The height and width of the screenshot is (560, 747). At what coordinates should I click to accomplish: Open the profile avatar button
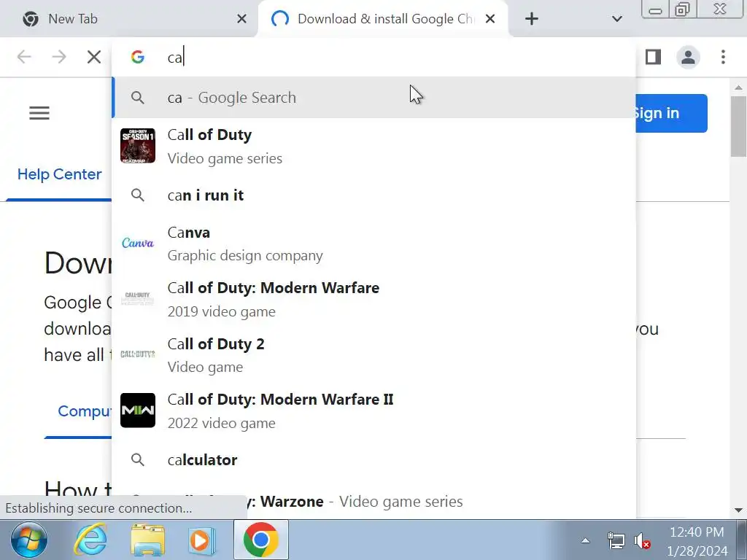coord(688,57)
